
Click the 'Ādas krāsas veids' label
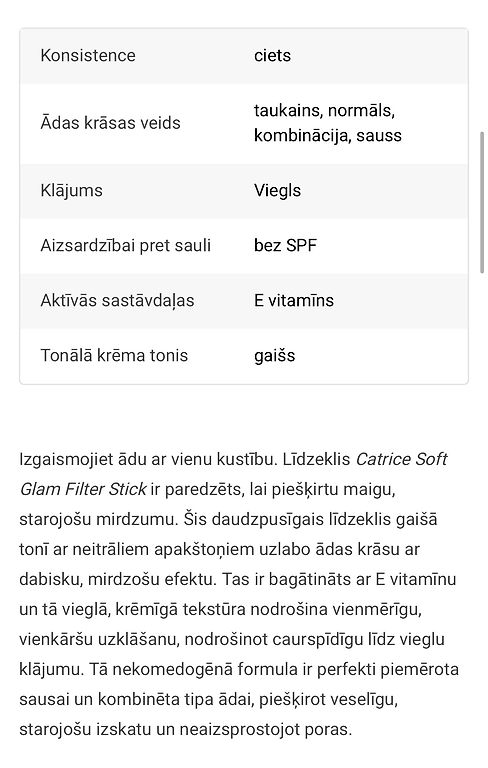(x=110, y=122)
